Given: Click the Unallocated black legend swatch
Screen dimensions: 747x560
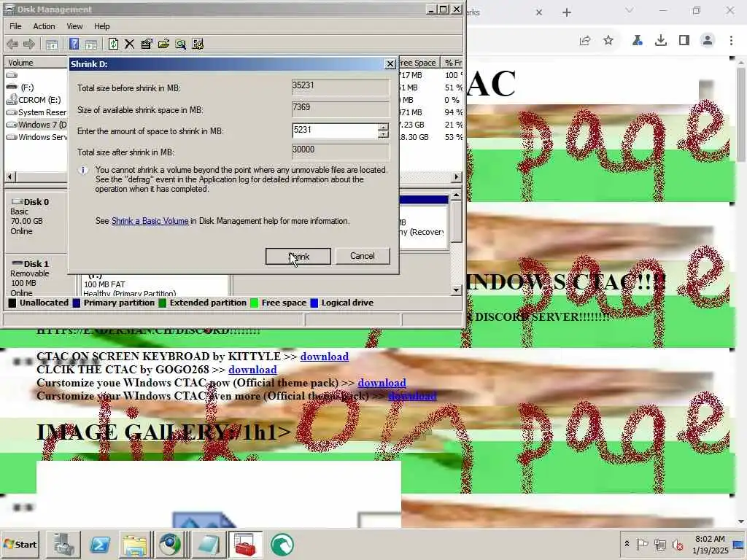Looking at the screenshot, I should click(12, 303).
